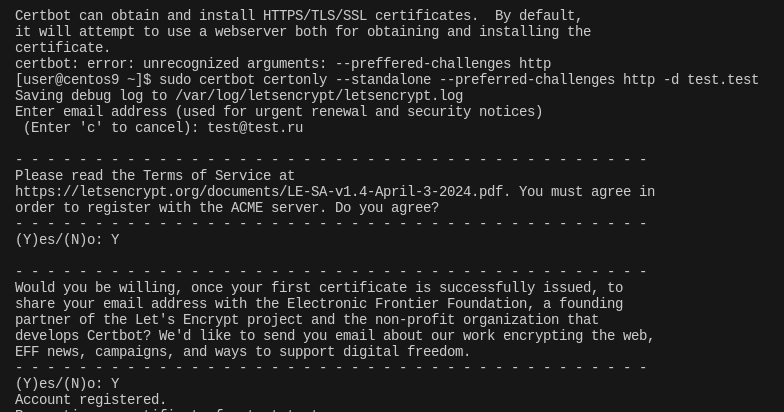
Task: Click the text 'Electronic Frontier Foundation'
Action: 406,304
